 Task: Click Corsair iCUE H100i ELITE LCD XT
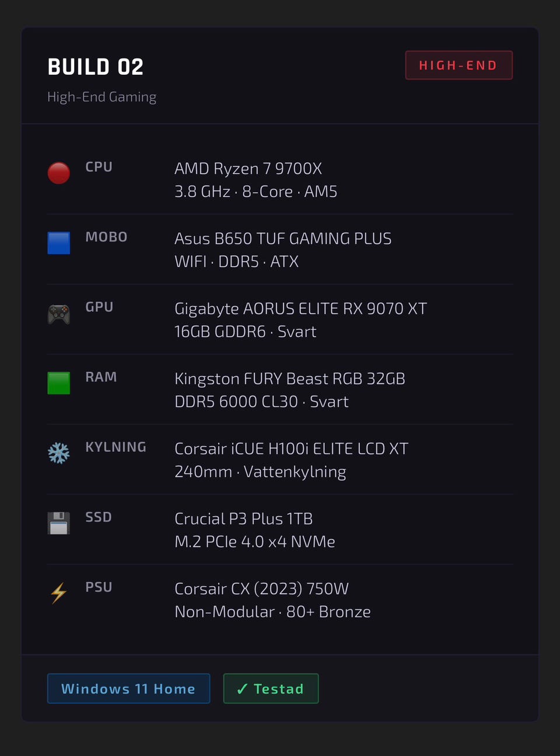click(x=291, y=449)
